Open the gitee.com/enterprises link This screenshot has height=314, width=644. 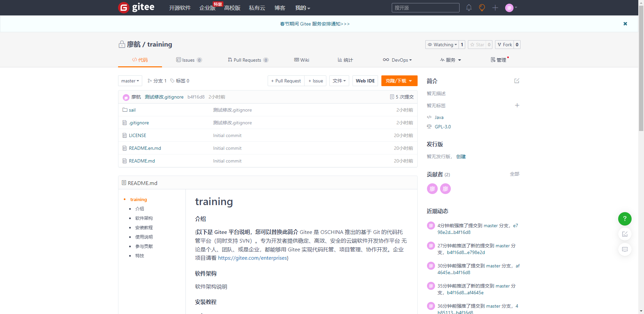point(253,258)
